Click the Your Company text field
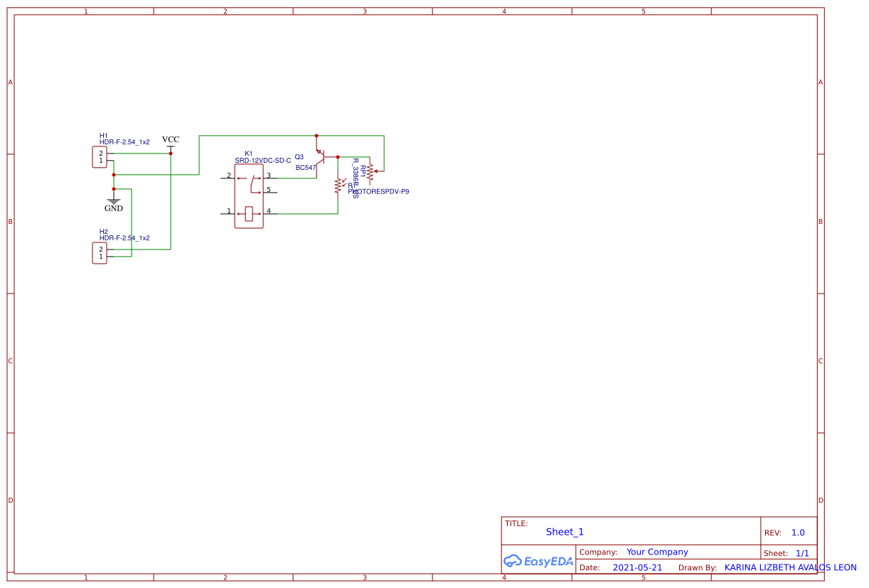 click(x=656, y=552)
